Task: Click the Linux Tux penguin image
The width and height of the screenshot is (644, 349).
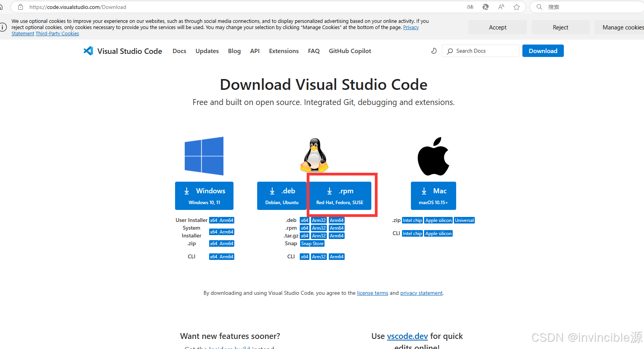Action: [314, 155]
